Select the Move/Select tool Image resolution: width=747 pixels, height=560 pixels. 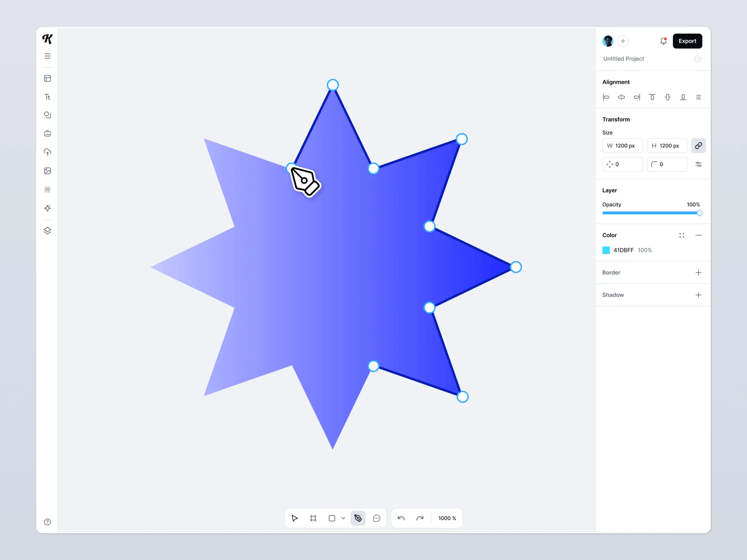pos(294,518)
